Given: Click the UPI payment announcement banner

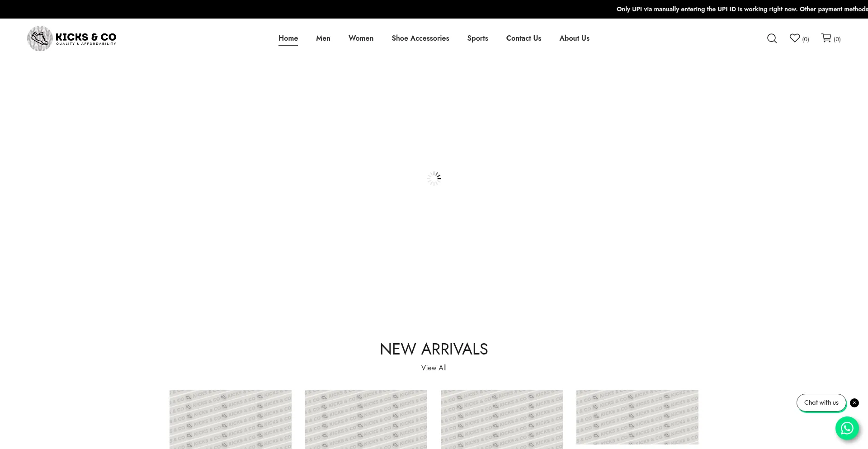Looking at the screenshot, I should click(742, 9).
